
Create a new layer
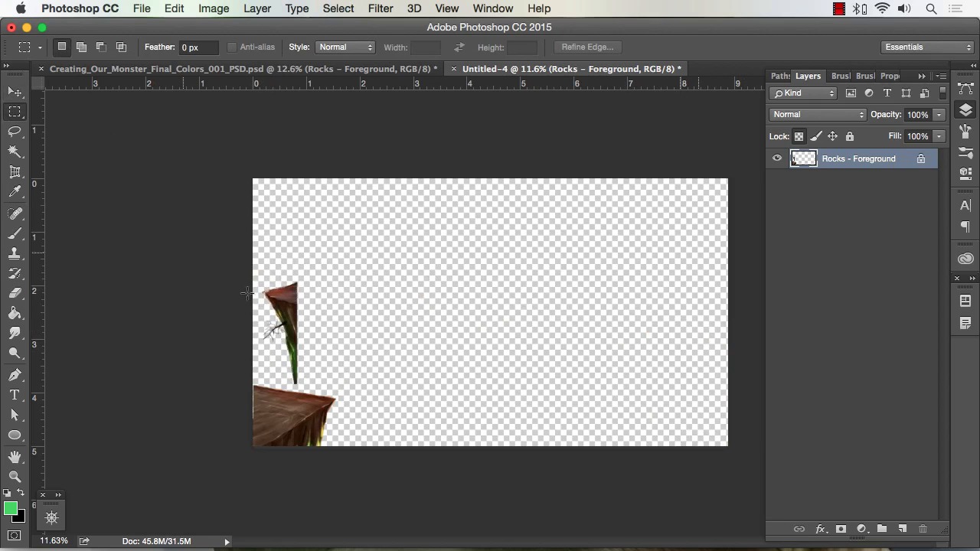pos(903,529)
